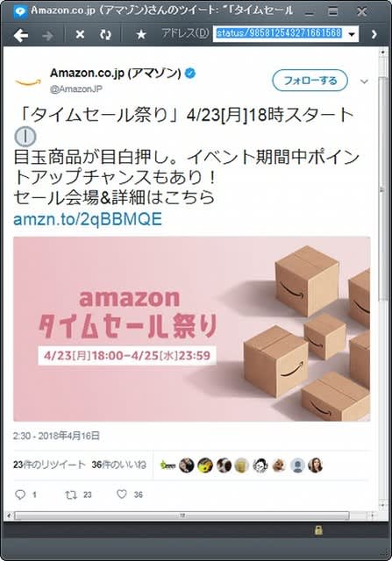The width and height of the screenshot is (392, 561).
Task: View the 23件のリツイート retweet list
Action: click(49, 465)
